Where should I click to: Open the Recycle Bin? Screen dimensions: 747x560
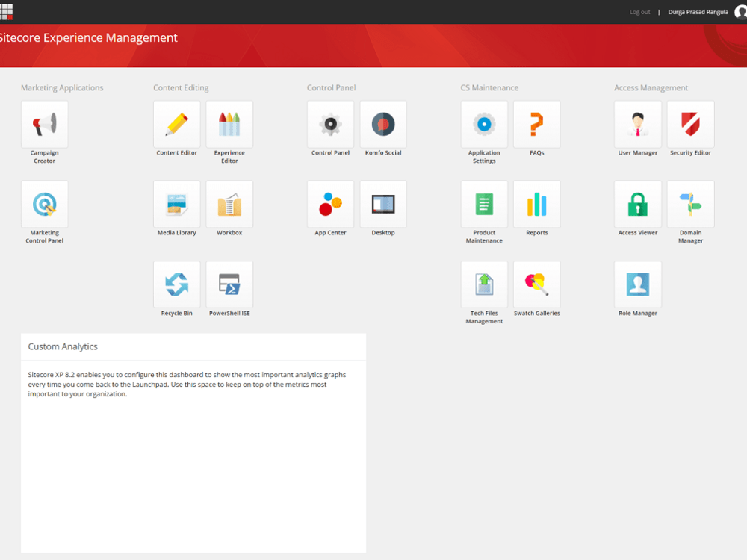pyautogui.click(x=177, y=284)
